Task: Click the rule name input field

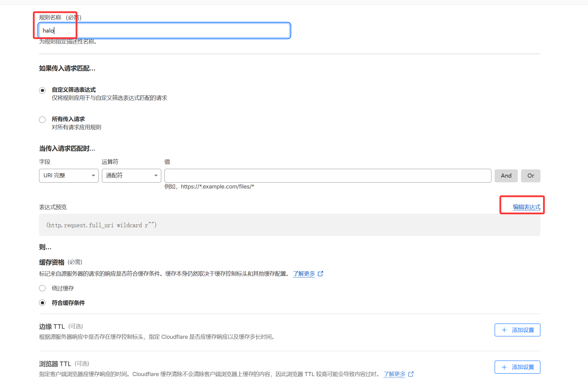Action: click(164, 31)
